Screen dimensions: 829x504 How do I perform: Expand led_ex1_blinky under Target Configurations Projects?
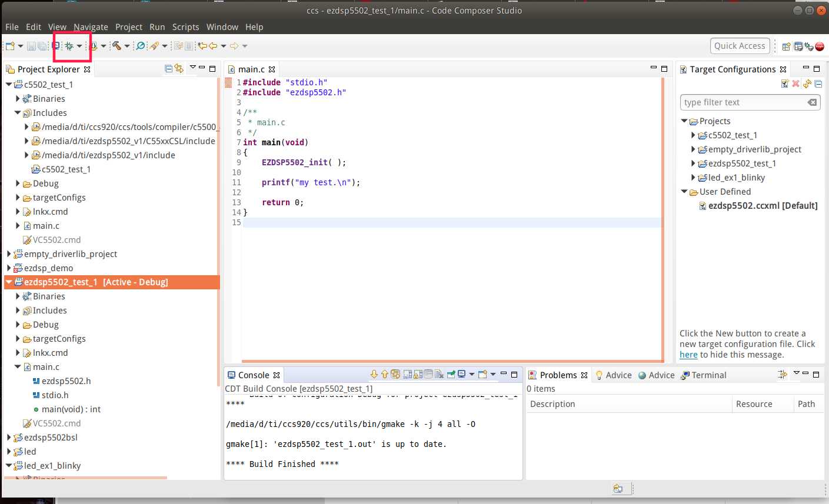tap(693, 178)
